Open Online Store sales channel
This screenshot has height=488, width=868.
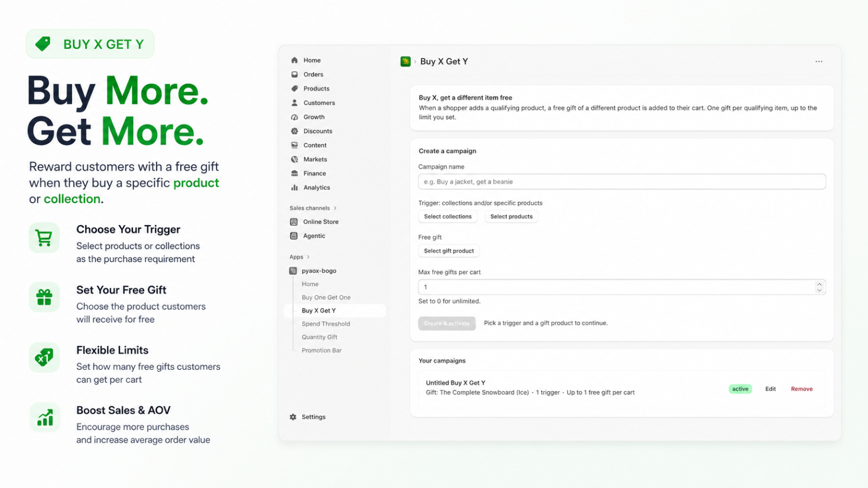pyautogui.click(x=321, y=222)
